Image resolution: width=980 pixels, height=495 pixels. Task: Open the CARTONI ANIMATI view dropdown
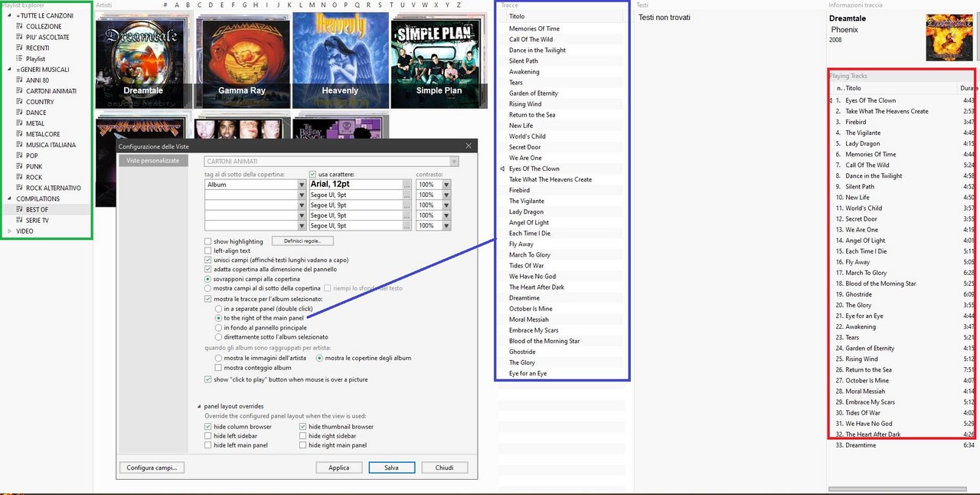pos(455,162)
